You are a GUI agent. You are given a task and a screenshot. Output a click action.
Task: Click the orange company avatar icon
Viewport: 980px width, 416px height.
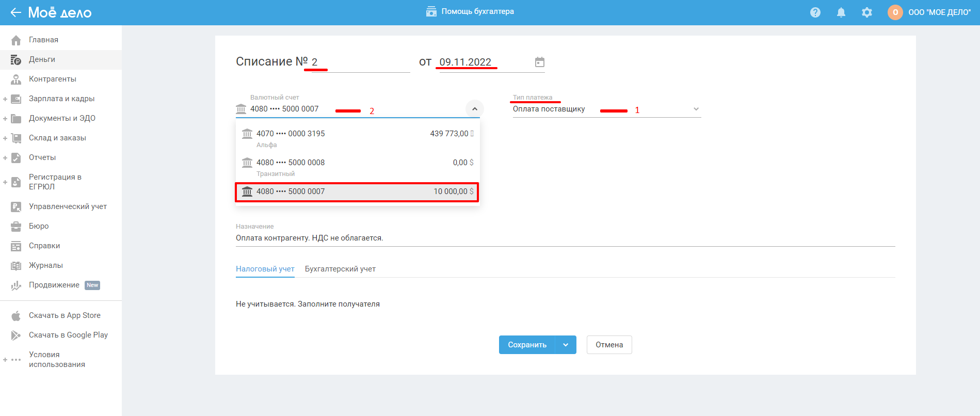[895, 12]
